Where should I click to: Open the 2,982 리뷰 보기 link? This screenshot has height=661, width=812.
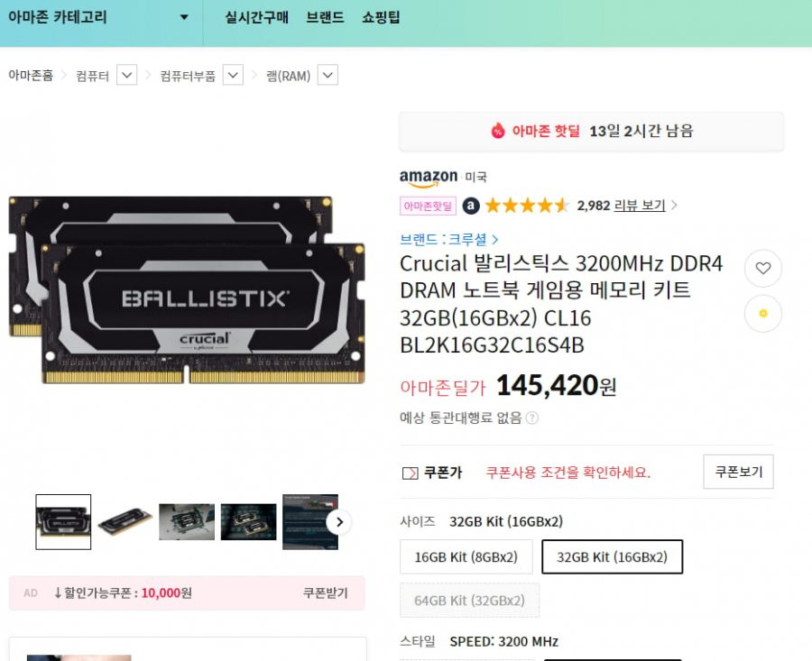point(622,206)
